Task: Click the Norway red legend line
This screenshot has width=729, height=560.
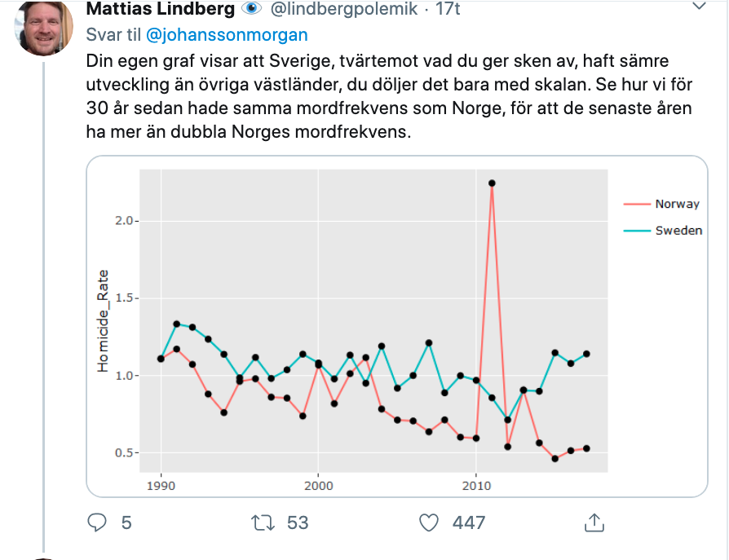Action: [637, 204]
